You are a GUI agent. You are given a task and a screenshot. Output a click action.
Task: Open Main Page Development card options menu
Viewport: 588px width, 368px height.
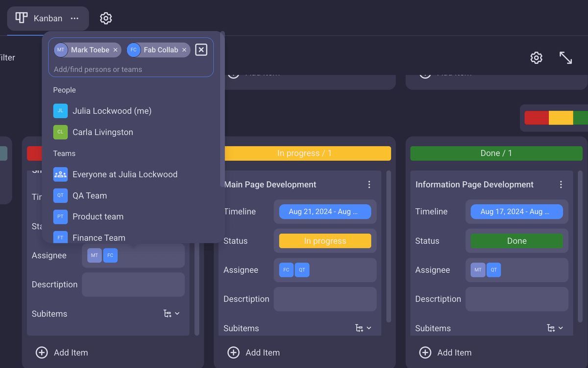coord(369,184)
